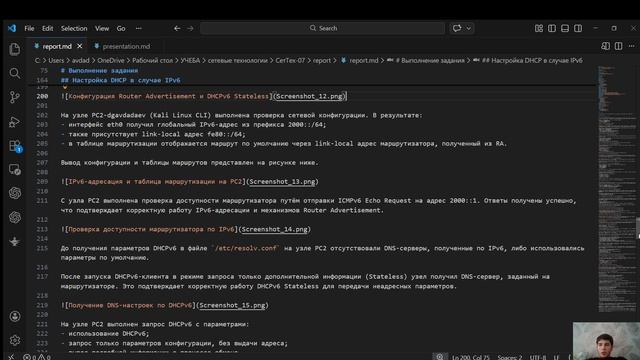Close the report.md tab
The image size is (640, 360).
click(80, 46)
